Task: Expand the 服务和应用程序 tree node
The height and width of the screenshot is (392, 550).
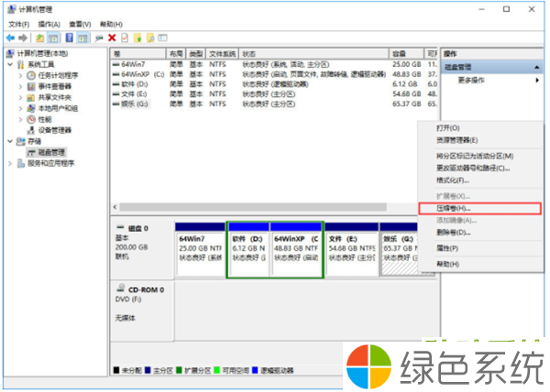Action: coord(10,163)
